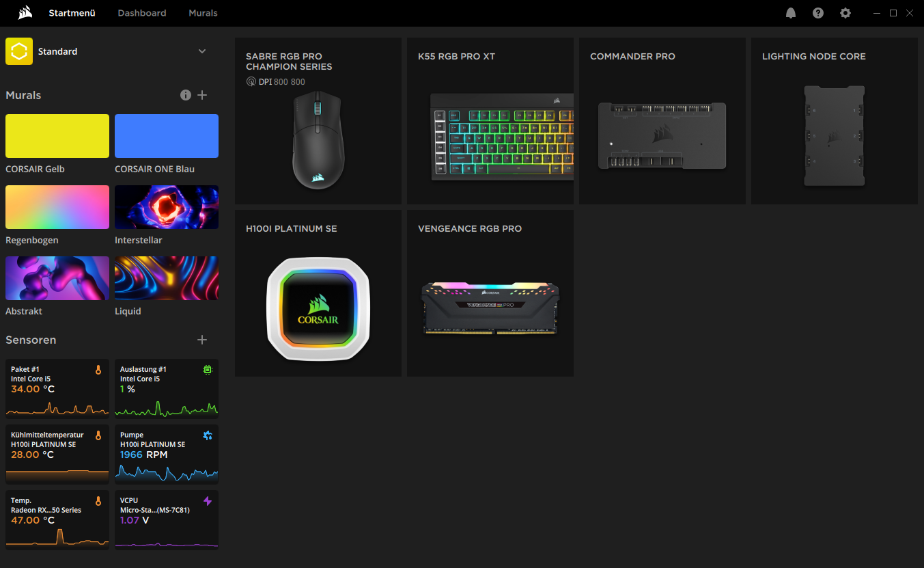This screenshot has width=924, height=568.
Task: Click the Auslastung #1 load graph
Action: (x=167, y=407)
